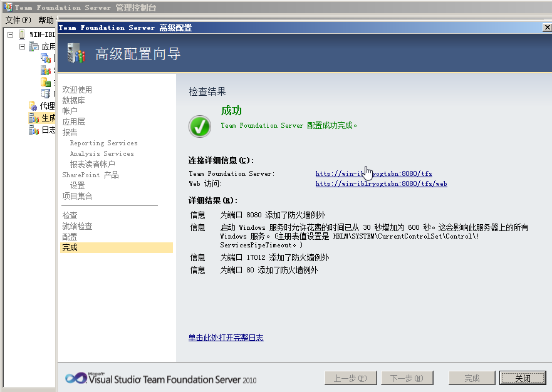Screen dimensions: 552x392
Task: Select the 日志 tree item icon
Action: (x=34, y=130)
